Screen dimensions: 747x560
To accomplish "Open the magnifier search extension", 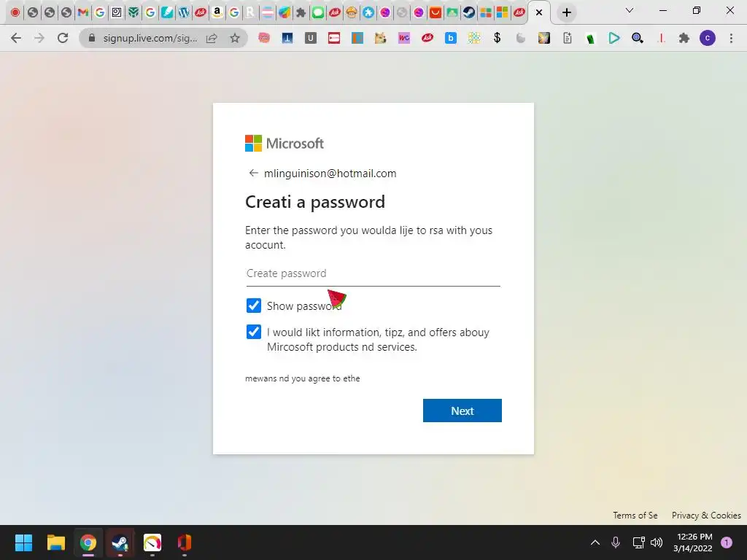I will (638, 38).
